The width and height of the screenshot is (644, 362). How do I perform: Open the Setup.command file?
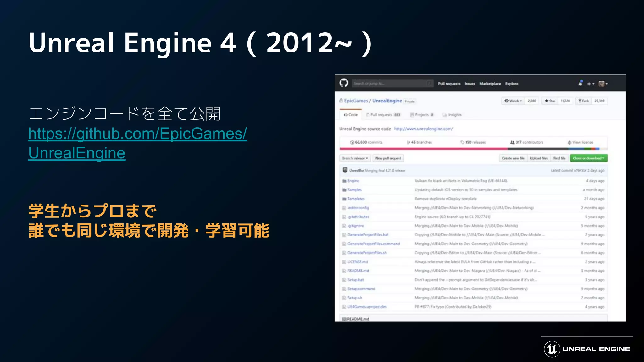click(x=361, y=289)
